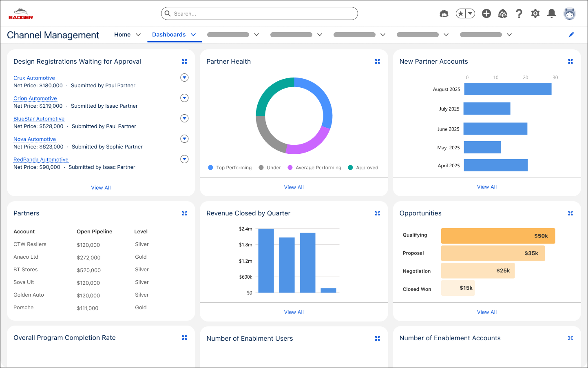Open the setup gear icon

click(x=535, y=13)
